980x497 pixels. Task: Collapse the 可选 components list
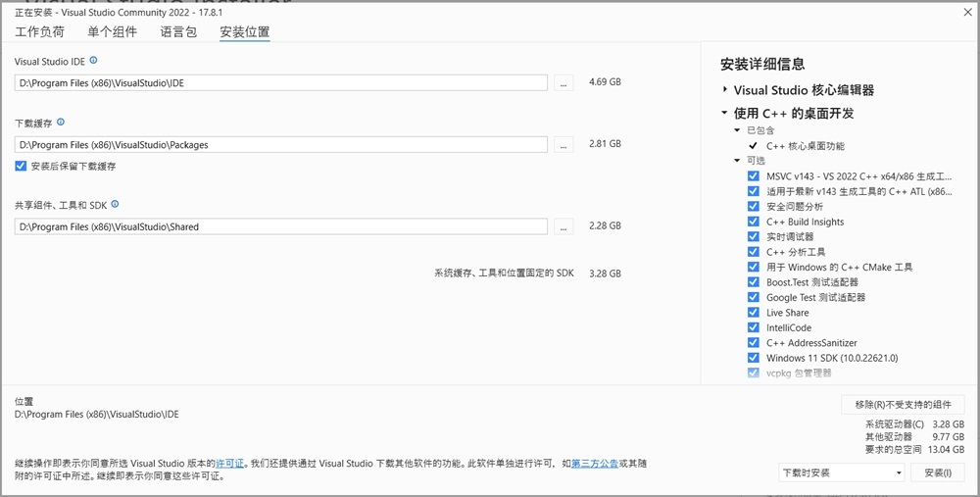tap(738, 161)
